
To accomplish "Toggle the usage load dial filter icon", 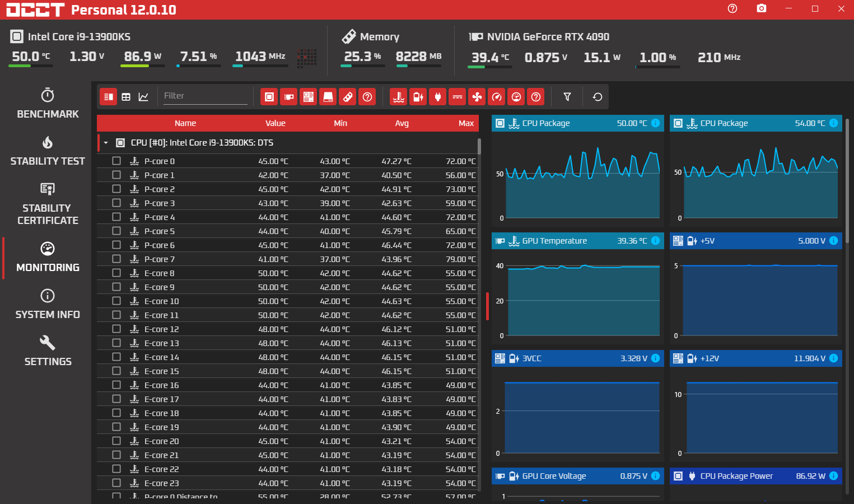I will tap(516, 97).
